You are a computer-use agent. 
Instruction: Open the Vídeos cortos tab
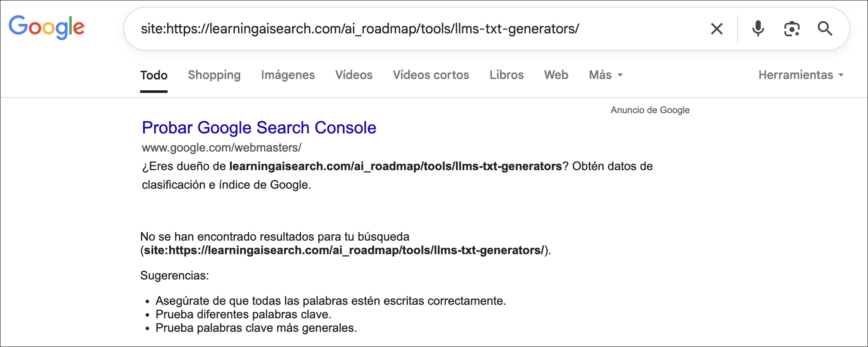pyautogui.click(x=431, y=75)
